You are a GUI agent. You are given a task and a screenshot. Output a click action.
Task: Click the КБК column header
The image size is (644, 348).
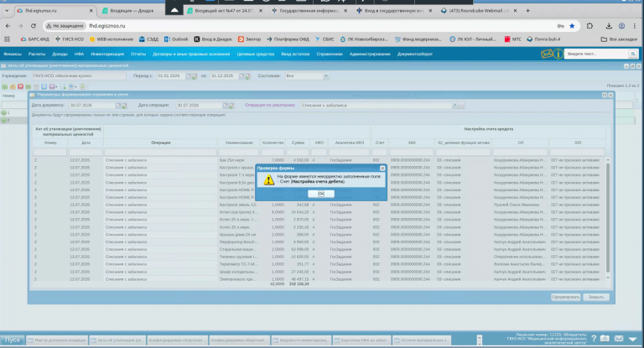pos(412,143)
